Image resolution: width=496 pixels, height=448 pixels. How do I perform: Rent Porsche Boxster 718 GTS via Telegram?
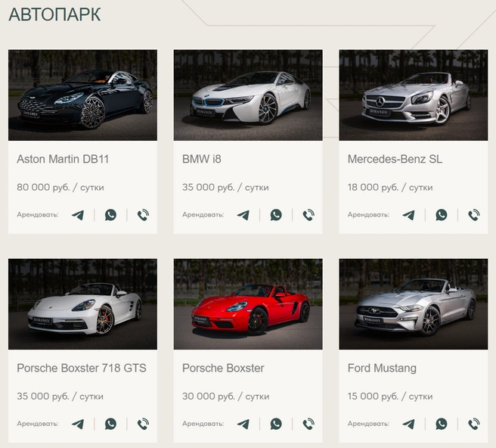78,424
